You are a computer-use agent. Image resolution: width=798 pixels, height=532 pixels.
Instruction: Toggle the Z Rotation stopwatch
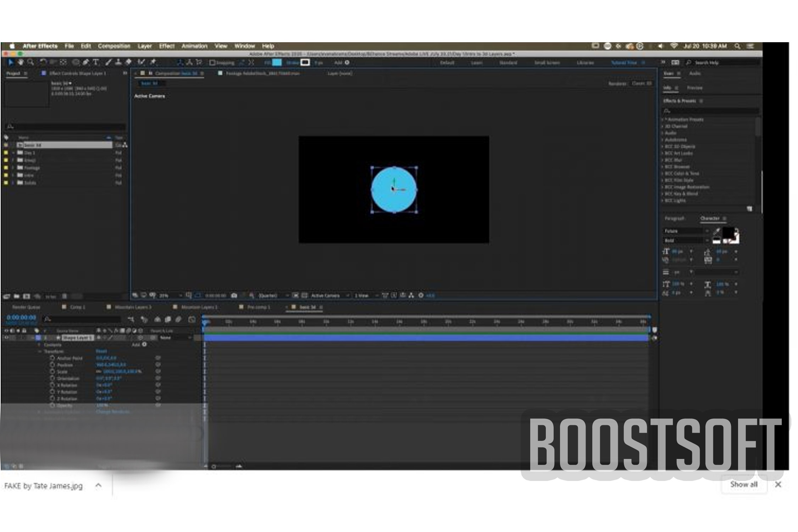coord(52,398)
